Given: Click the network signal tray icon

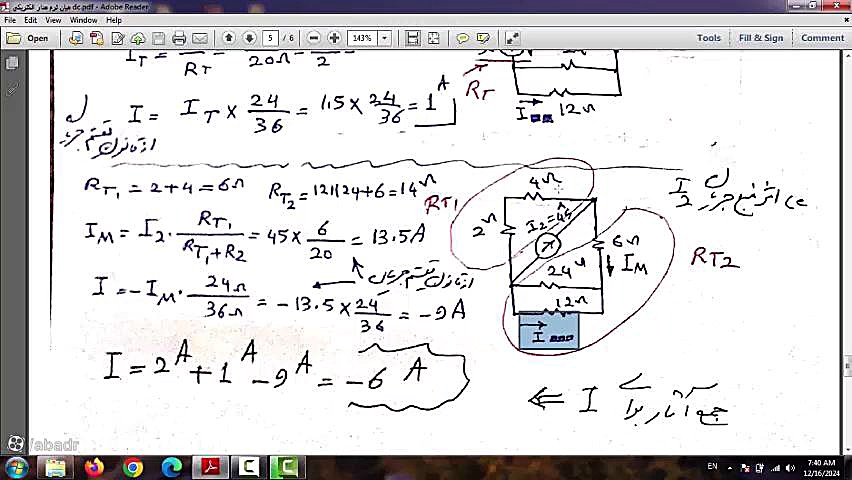Looking at the screenshot, I should point(775,467).
